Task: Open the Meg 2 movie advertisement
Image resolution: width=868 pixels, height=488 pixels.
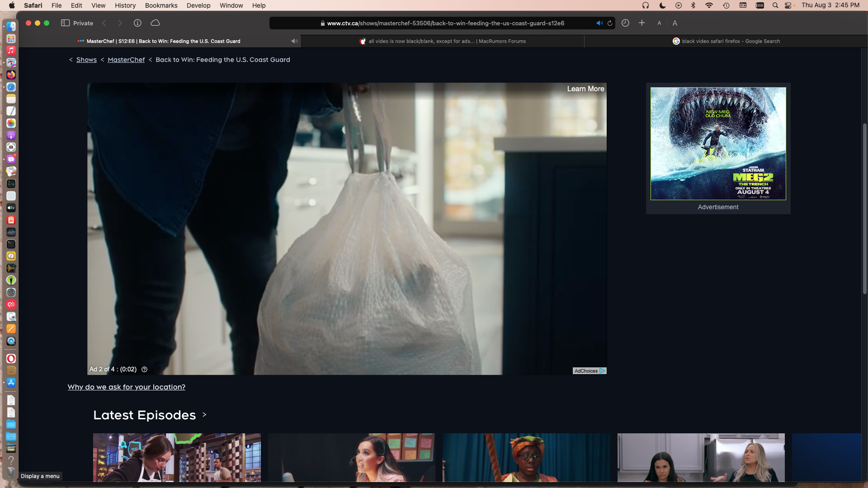Action: (718, 144)
